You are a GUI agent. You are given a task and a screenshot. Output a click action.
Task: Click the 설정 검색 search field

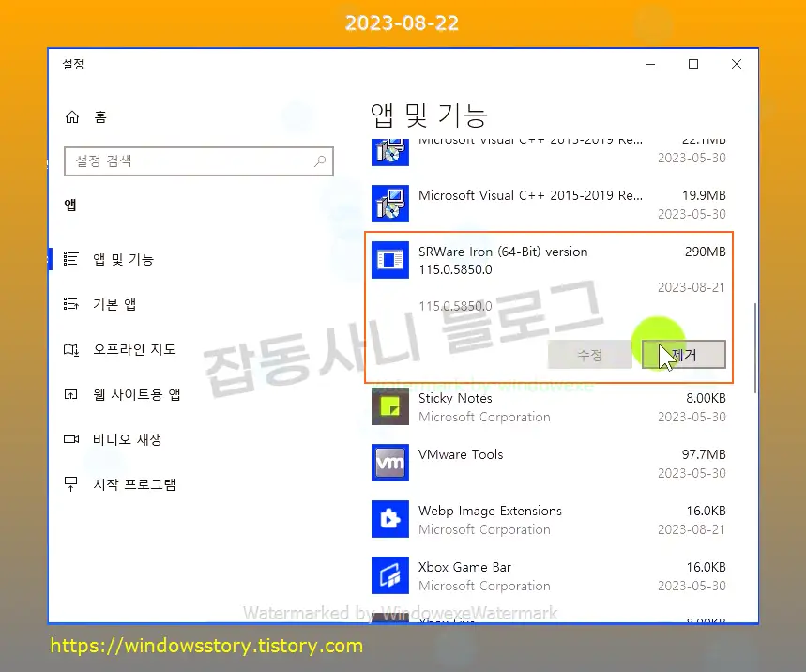click(198, 161)
